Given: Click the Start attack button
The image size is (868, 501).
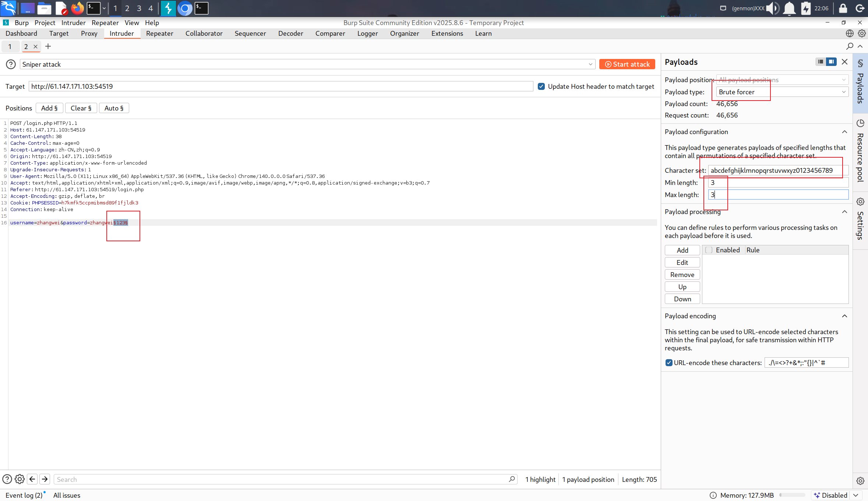Looking at the screenshot, I should [627, 64].
